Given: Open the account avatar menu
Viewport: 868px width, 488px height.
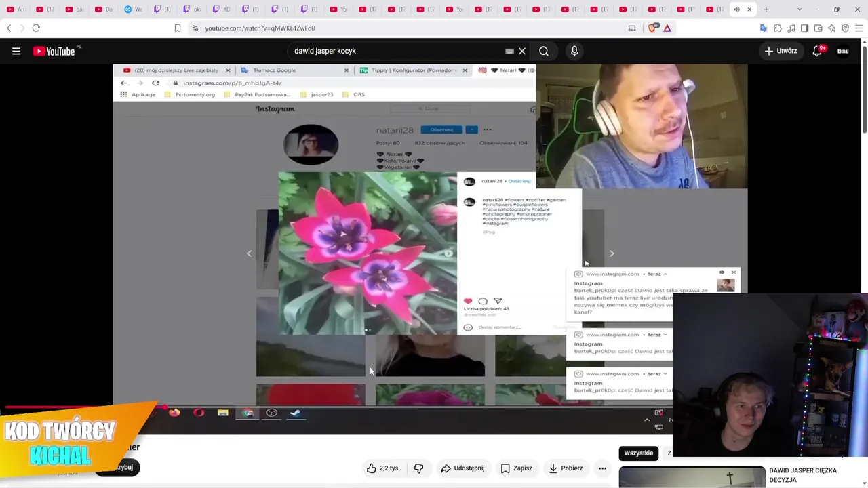Looking at the screenshot, I should pyautogui.click(x=843, y=51).
